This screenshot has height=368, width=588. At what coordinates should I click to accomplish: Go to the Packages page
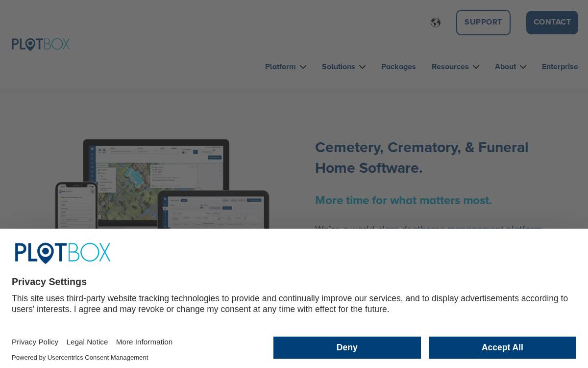coord(398,67)
